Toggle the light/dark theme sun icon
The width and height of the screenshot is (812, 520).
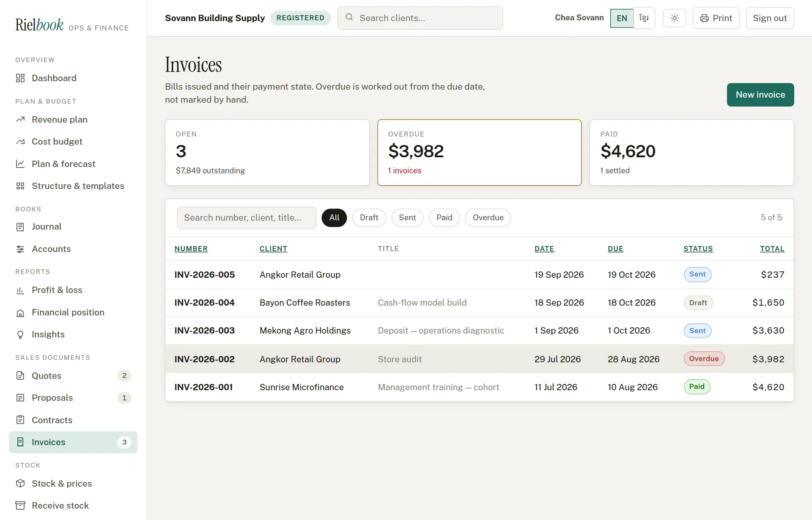coord(675,18)
